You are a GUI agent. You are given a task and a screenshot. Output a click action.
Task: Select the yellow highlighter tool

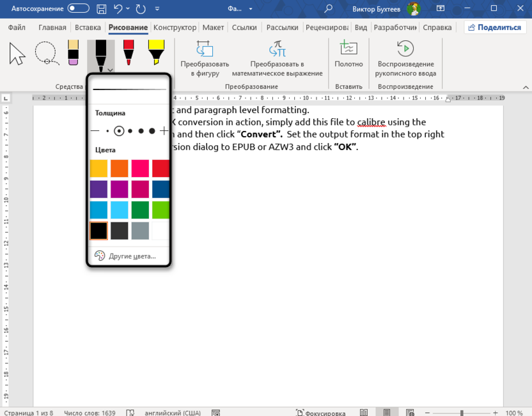(x=156, y=53)
